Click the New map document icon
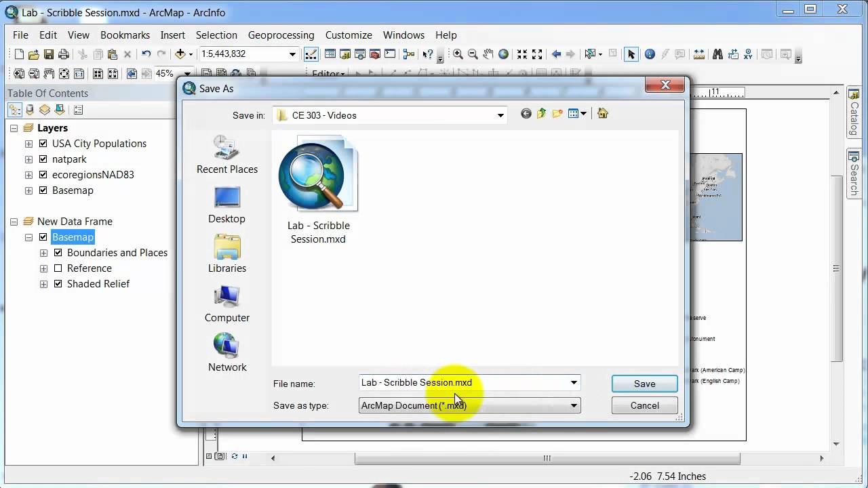868x488 pixels. pos(19,54)
